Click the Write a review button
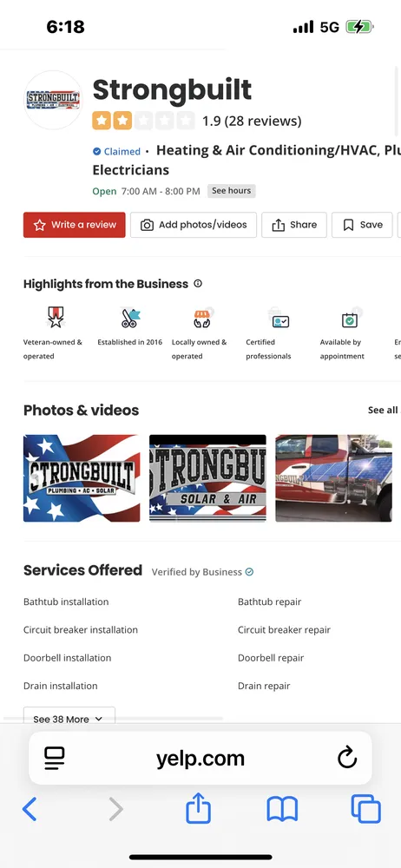 coord(75,225)
